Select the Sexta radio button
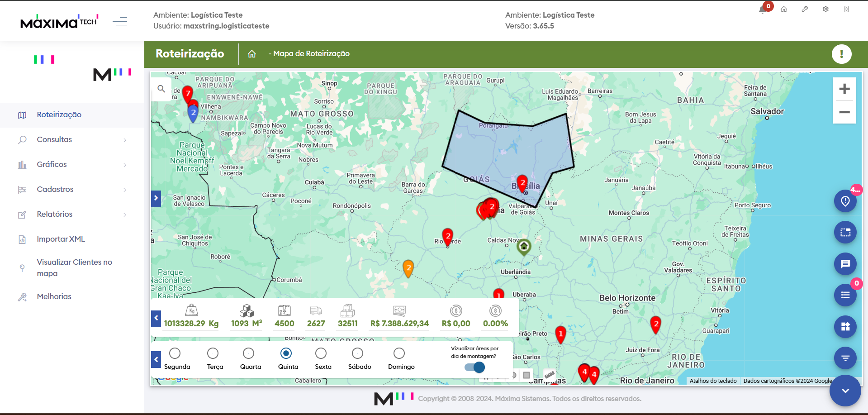 [321, 353]
